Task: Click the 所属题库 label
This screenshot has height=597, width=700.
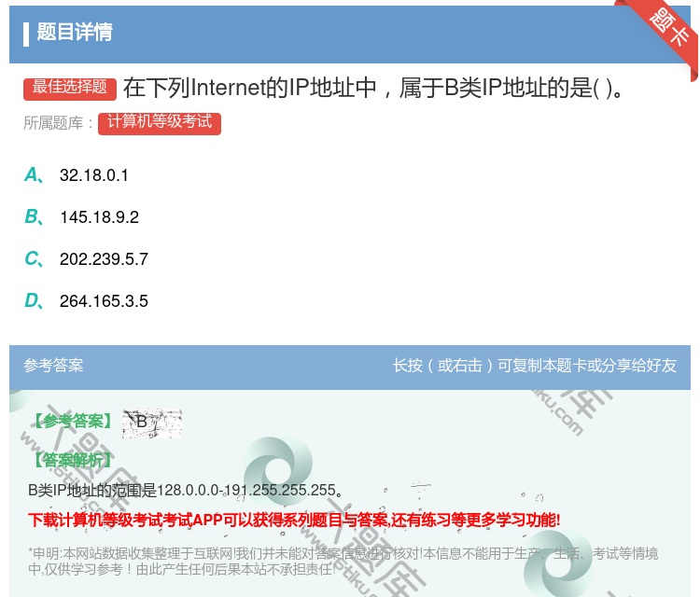Action: tap(58, 123)
